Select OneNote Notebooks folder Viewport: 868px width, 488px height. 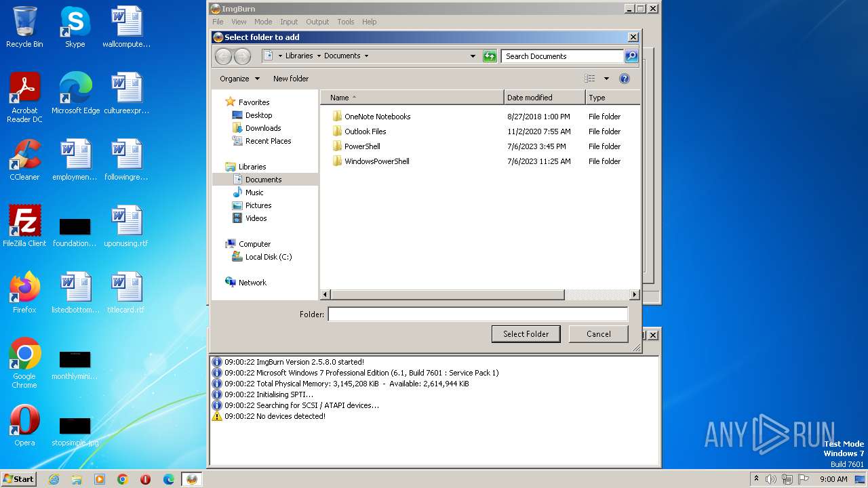pos(372,117)
